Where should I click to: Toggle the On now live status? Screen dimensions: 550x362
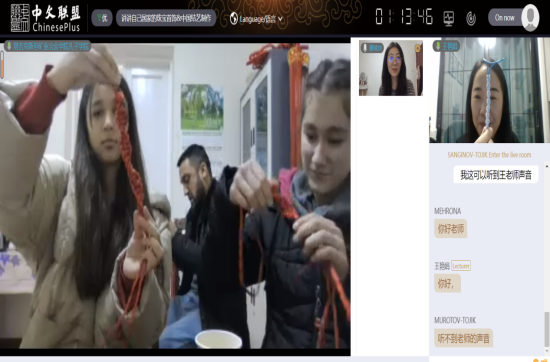point(504,18)
